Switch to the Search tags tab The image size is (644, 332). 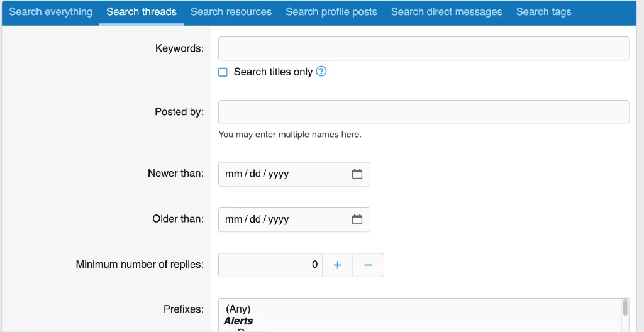coord(543,12)
